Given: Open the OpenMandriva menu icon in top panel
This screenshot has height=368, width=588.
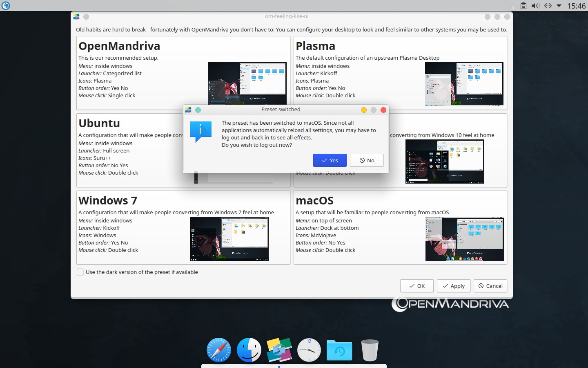Looking at the screenshot, I should (x=6, y=6).
